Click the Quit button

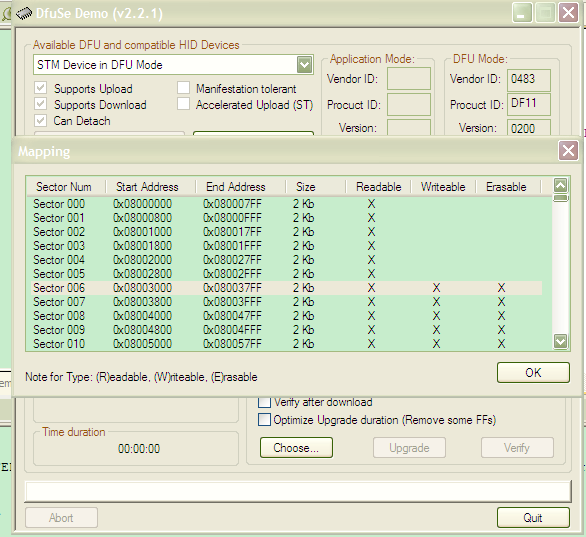click(x=533, y=518)
